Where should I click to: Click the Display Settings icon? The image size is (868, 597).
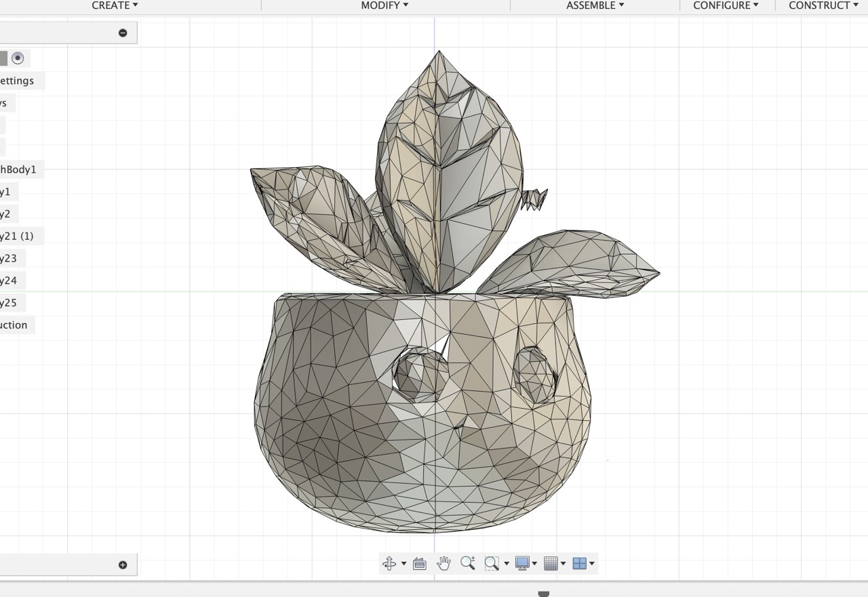click(522, 563)
